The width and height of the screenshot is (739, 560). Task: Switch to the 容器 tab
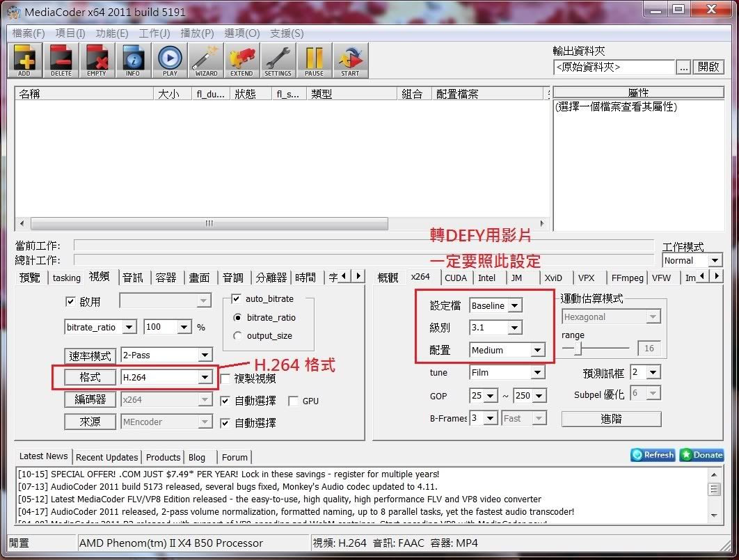coord(166,278)
